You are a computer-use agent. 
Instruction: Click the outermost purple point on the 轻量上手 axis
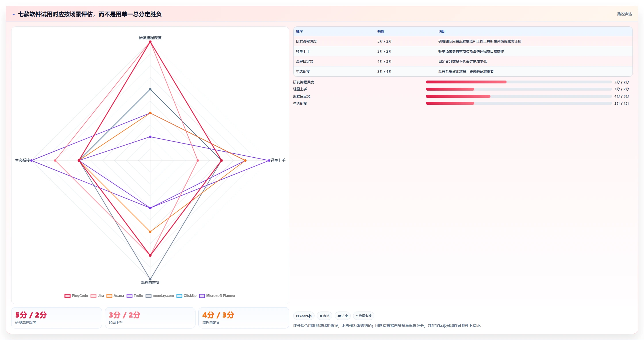click(x=269, y=161)
